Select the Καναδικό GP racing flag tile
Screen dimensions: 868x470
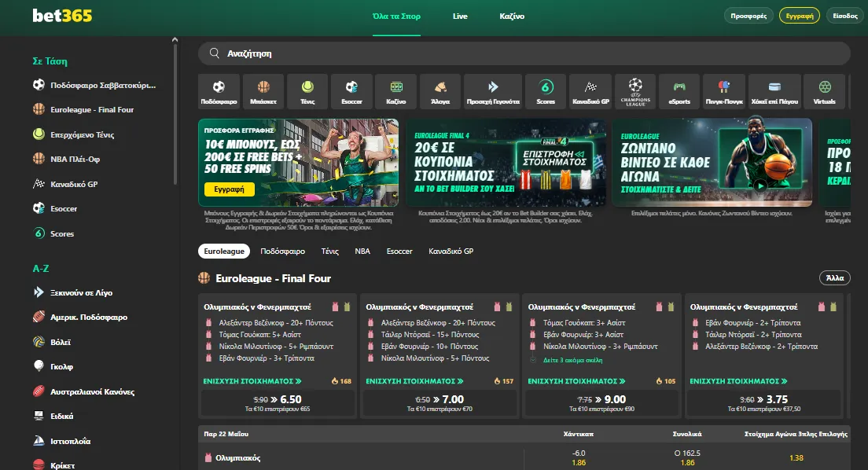(590, 91)
